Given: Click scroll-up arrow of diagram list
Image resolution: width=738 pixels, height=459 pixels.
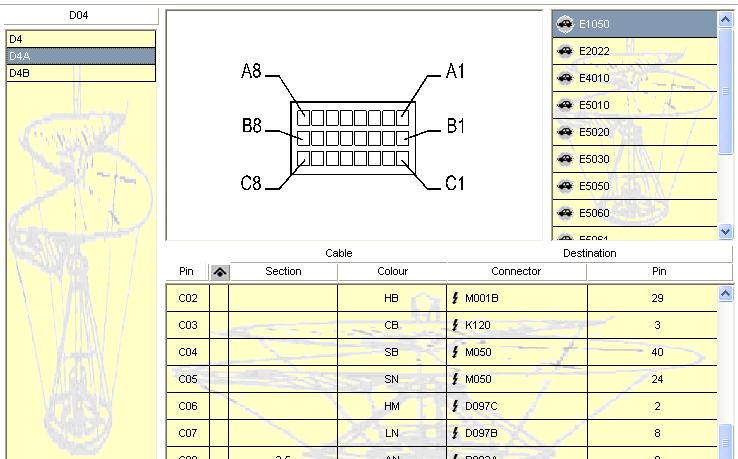Looking at the screenshot, I should (725, 19).
